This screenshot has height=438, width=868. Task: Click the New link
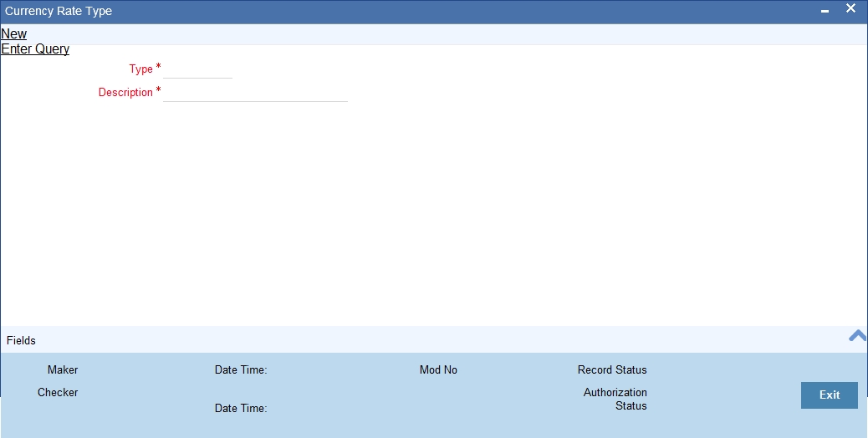[x=14, y=33]
